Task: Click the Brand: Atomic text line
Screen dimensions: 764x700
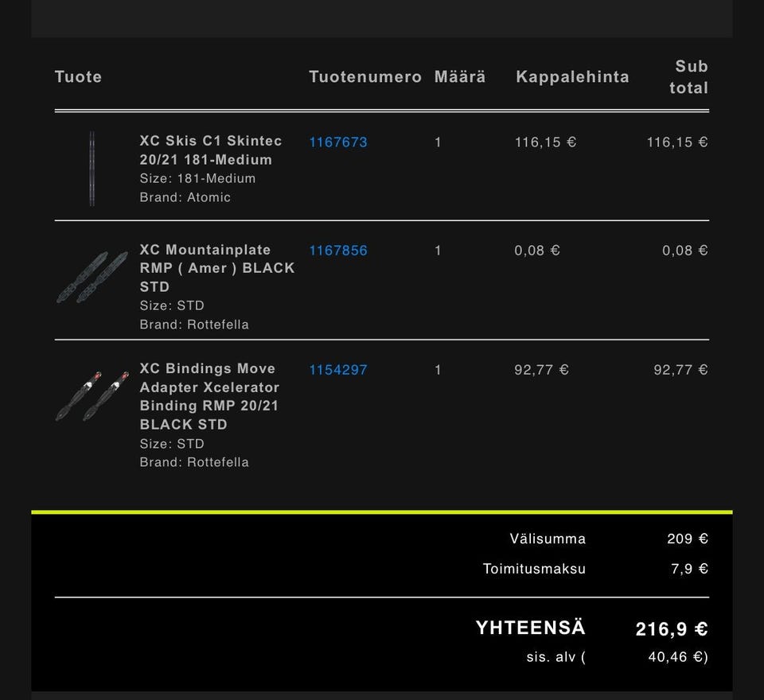Action: pyautogui.click(x=185, y=197)
